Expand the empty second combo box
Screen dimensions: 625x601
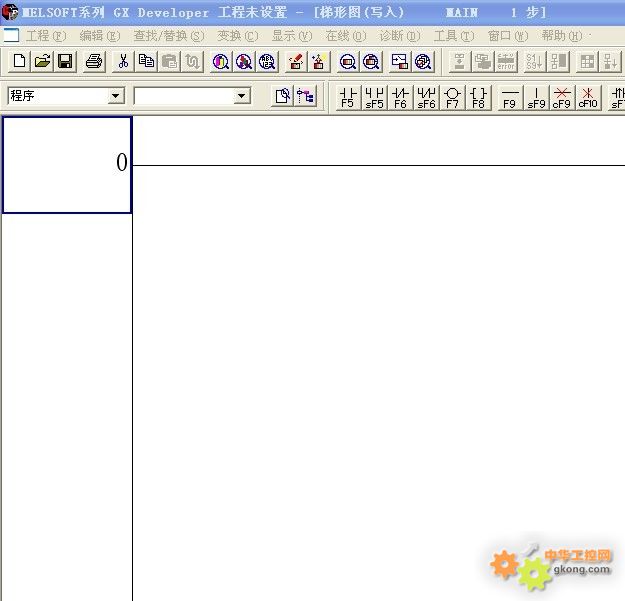tap(241, 96)
